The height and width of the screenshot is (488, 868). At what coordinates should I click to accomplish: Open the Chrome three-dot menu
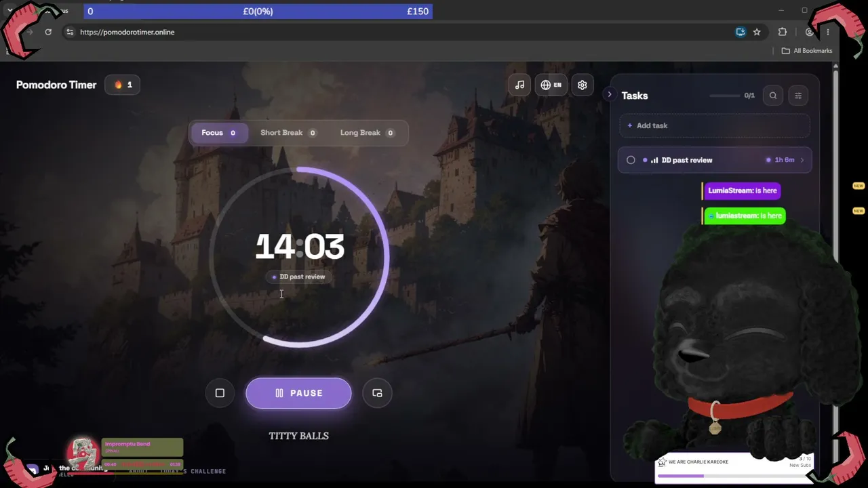point(827,32)
